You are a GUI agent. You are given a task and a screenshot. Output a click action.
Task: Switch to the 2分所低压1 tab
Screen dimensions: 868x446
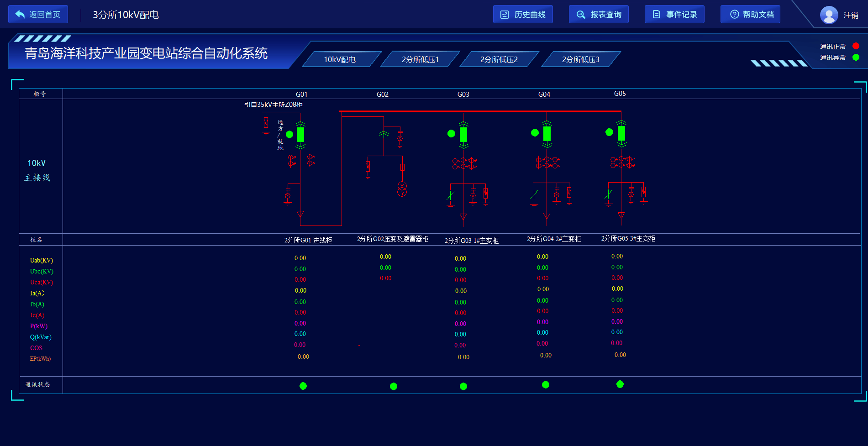coord(420,59)
